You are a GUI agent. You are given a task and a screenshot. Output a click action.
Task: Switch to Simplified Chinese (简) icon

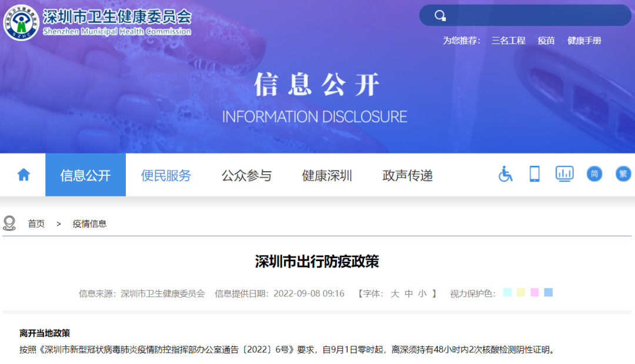(x=594, y=174)
